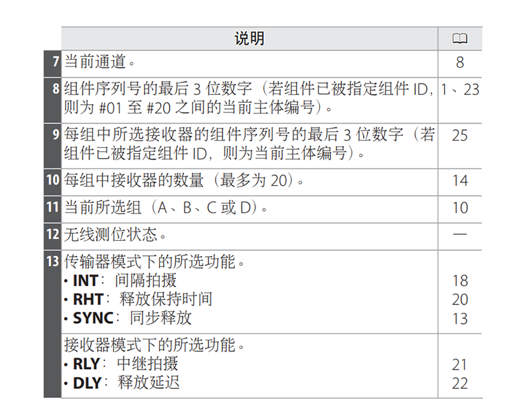This screenshot has height=420, width=531.
Task: Open page reference 10 for 当前所选组
Action: [x=460, y=208]
